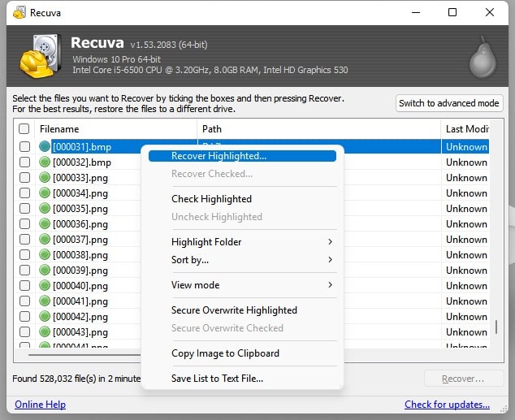Tick the checkbox for [000036].png
The height and width of the screenshot is (420, 515).
pyautogui.click(x=24, y=223)
